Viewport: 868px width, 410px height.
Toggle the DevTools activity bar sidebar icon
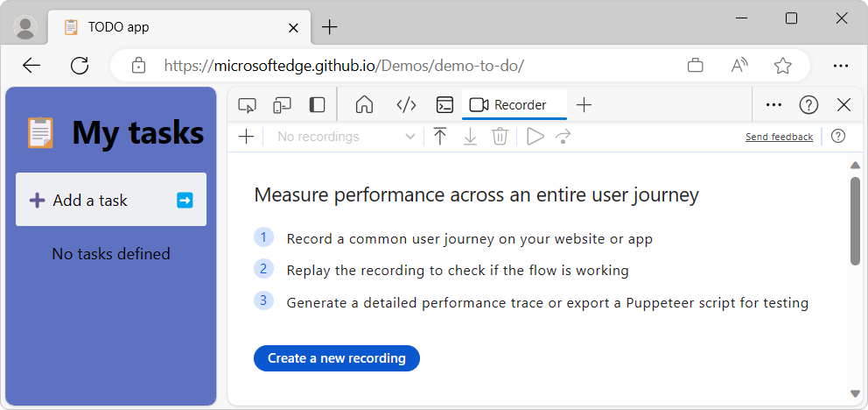click(318, 105)
